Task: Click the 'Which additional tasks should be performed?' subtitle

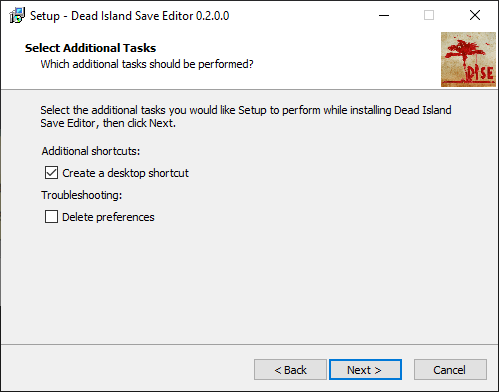Action: [x=147, y=64]
